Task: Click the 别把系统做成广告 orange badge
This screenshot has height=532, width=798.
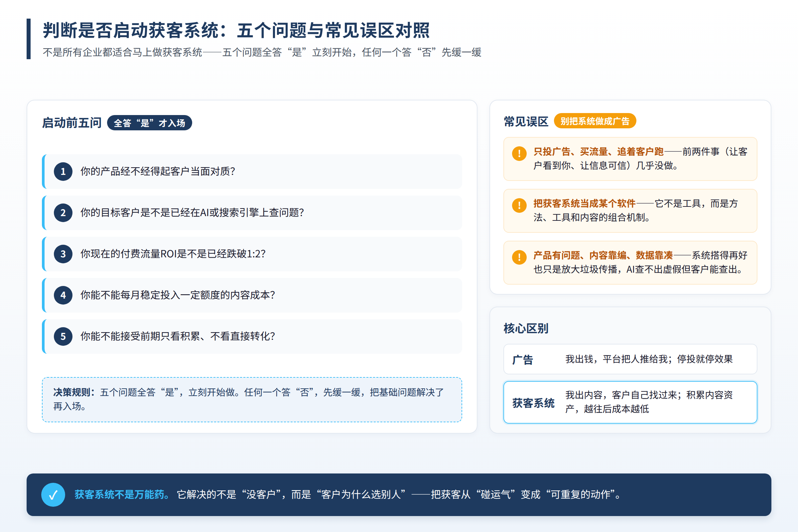Action: pyautogui.click(x=595, y=121)
